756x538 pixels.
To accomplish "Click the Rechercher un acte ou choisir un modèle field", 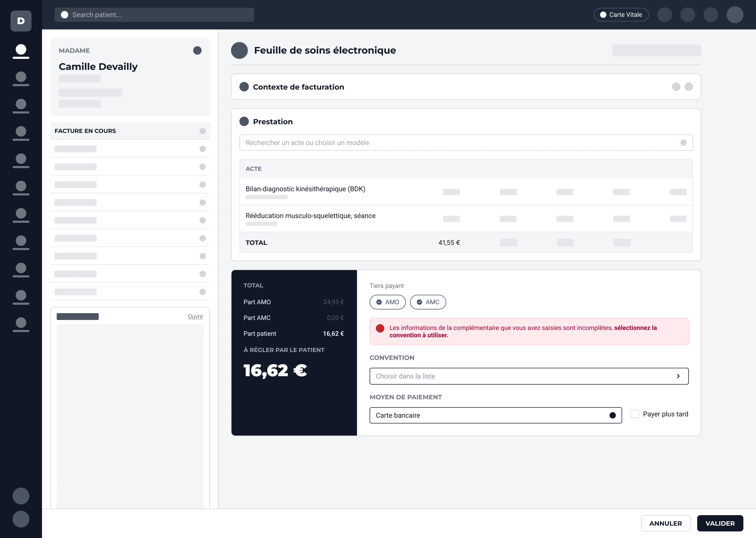I will pyautogui.click(x=466, y=143).
